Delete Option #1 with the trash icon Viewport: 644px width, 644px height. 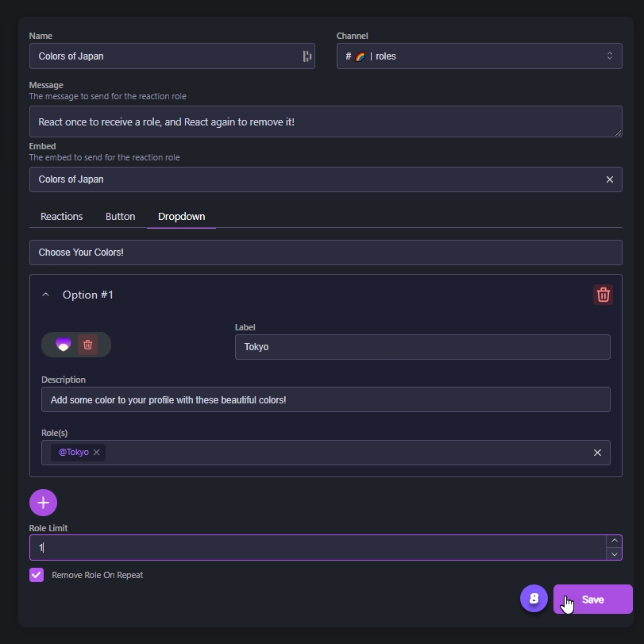603,295
